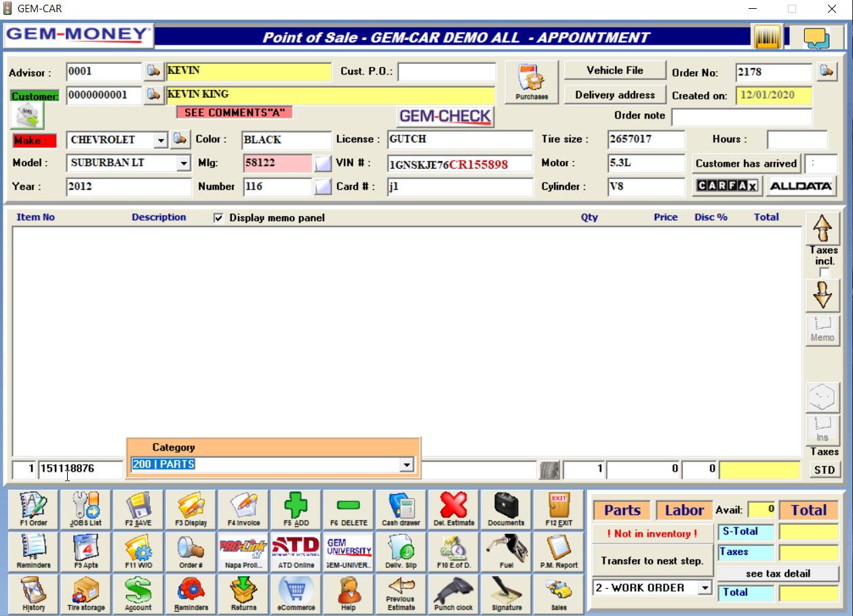Viewport: 853px width, 616px height.
Task: Click the barcode scanner icon in header
Action: (768, 37)
